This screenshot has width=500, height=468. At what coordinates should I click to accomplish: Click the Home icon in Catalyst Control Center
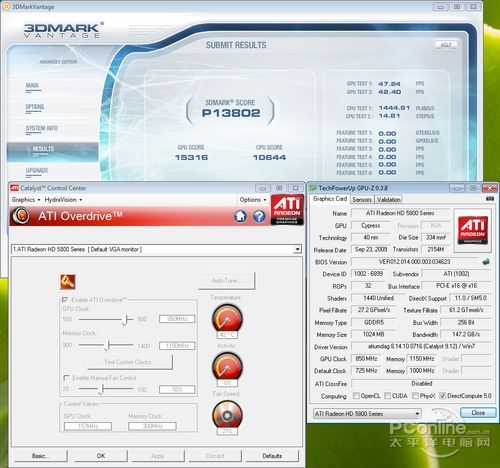click(x=240, y=216)
